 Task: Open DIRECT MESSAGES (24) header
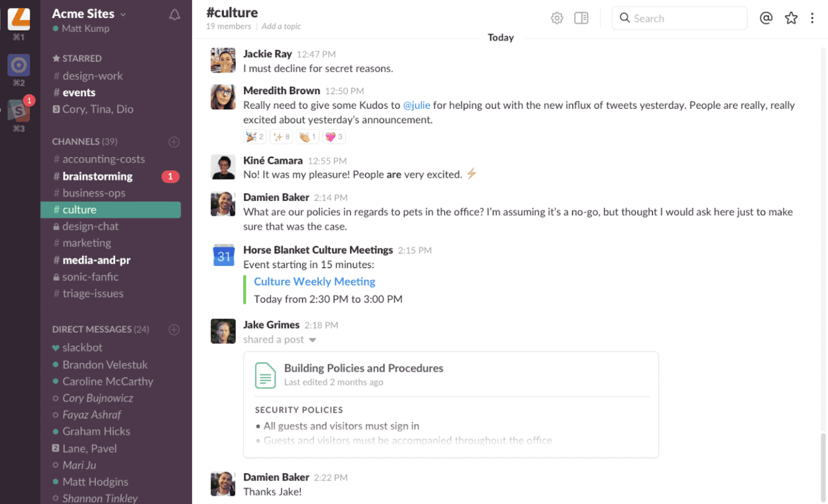click(x=100, y=330)
